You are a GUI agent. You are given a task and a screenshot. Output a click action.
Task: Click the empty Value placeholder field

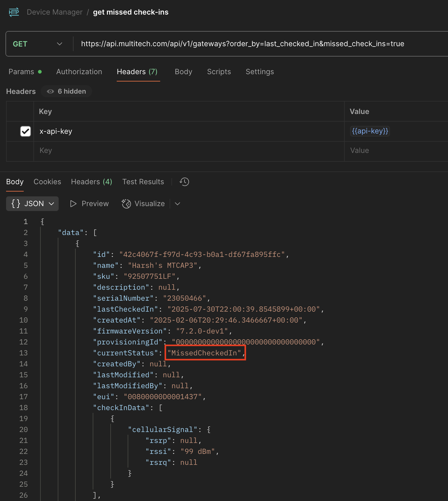coord(396,150)
